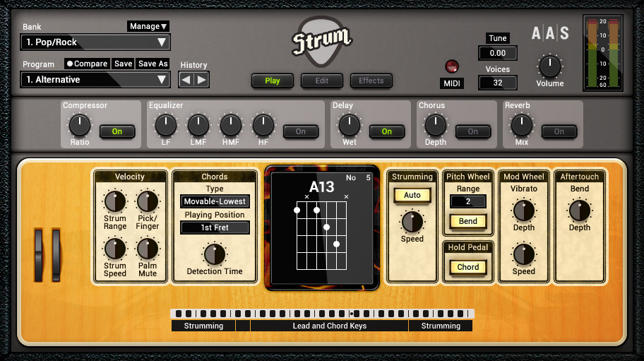Click the right modulation wheel

(x=56, y=255)
